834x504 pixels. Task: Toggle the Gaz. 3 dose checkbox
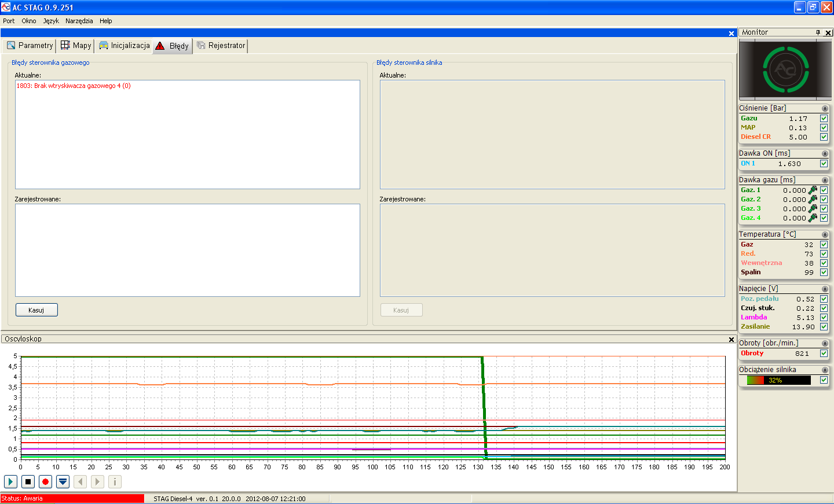click(x=824, y=208)
